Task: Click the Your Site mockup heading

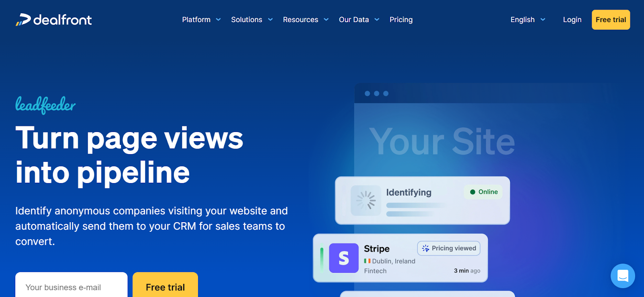Action: pyautogui.click(x=442, y=141)
